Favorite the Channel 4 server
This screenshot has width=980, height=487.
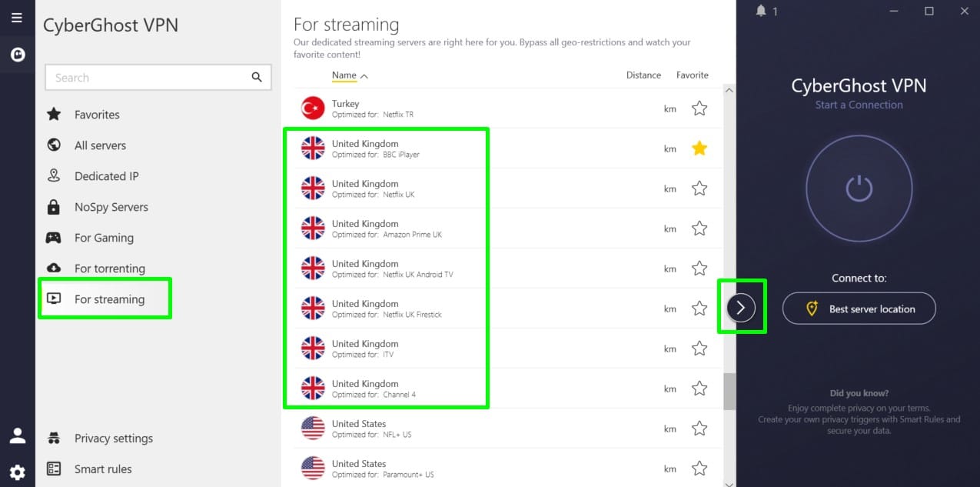coord(699,389)
